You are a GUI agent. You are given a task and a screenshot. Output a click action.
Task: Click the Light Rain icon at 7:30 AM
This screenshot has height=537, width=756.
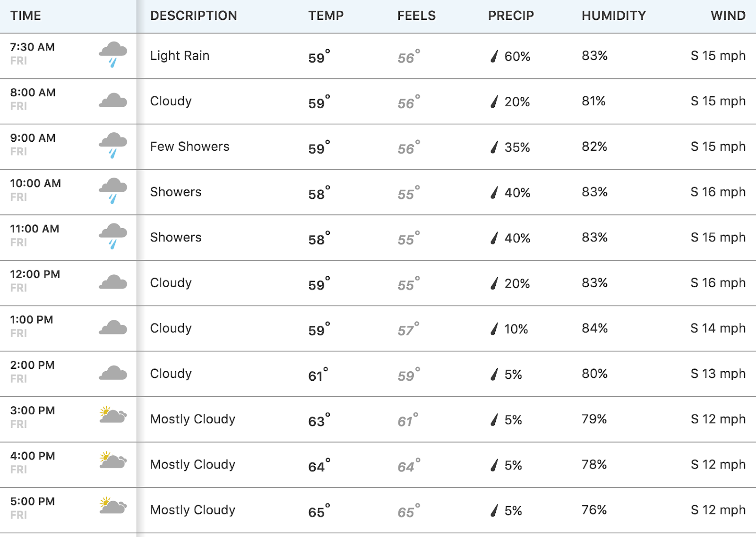[113, 54]
